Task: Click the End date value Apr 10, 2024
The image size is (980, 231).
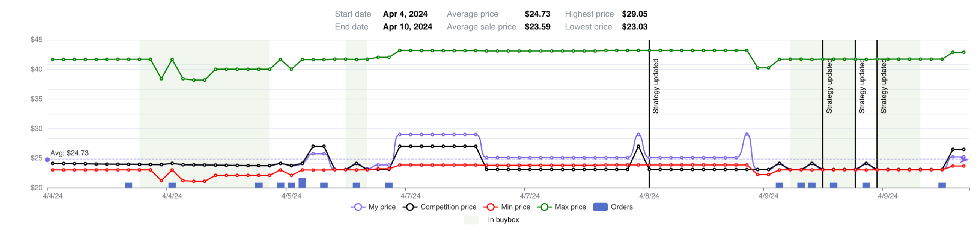Action: click(408, 27)
